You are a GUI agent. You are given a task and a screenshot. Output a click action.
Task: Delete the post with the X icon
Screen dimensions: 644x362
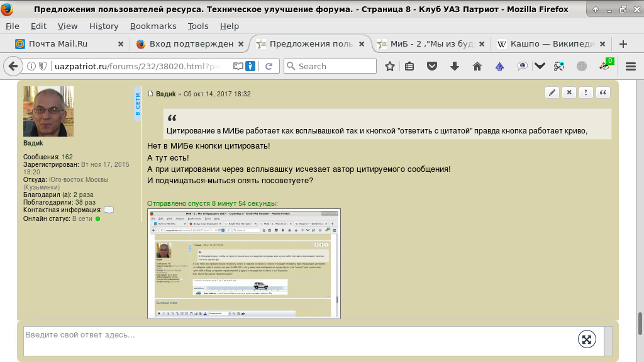569,93
